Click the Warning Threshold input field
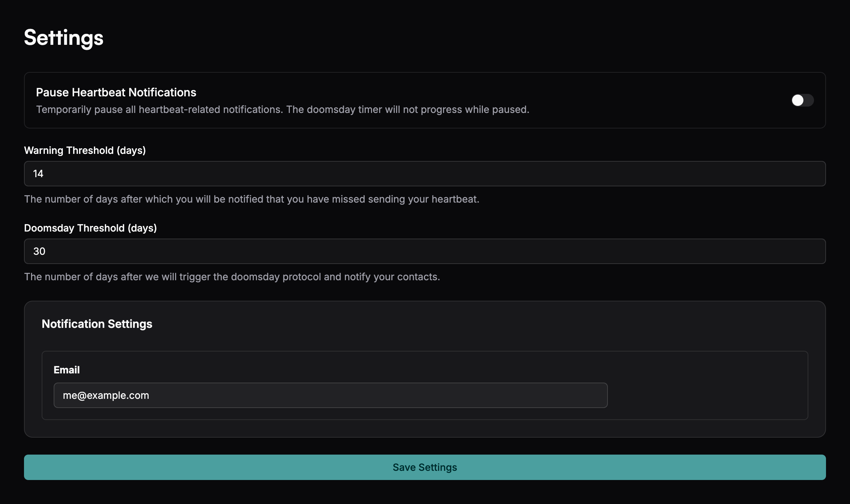850x504 pixels. pos(425,174)
